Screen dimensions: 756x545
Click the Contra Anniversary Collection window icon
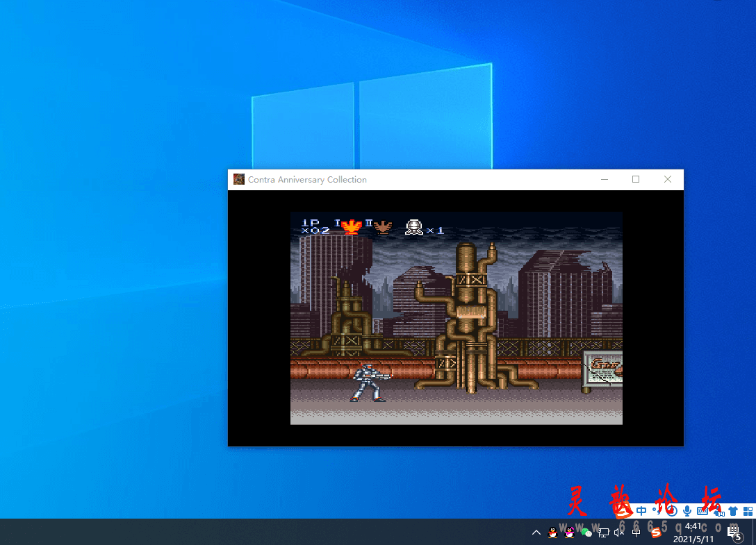pos(238,179)
